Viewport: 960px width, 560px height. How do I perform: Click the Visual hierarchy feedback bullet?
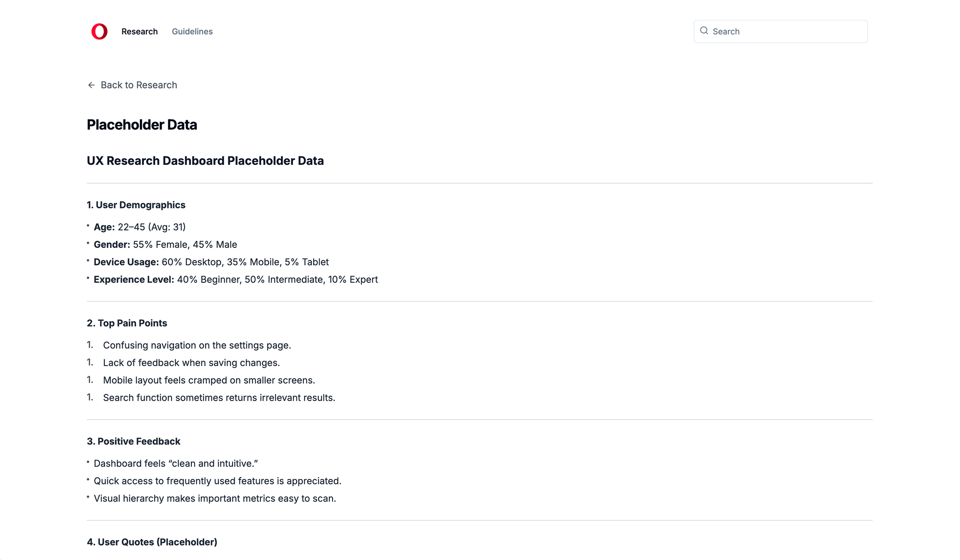pos(215,498)
